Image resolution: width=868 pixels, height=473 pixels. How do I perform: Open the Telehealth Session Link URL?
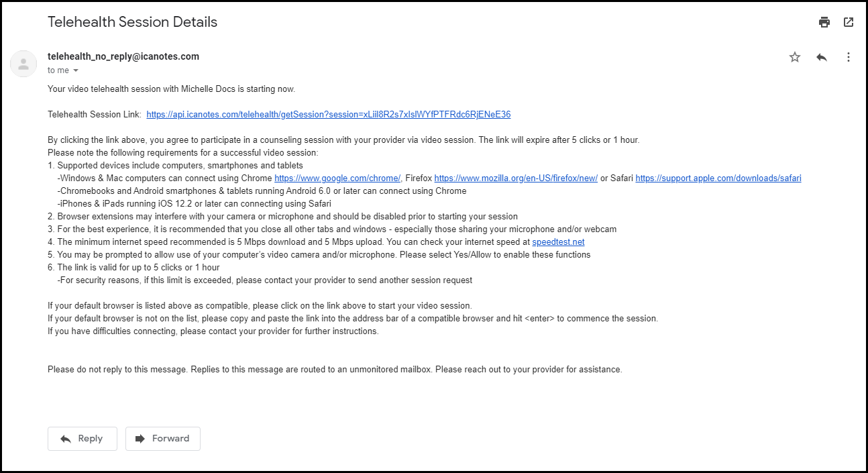point(328,115)
